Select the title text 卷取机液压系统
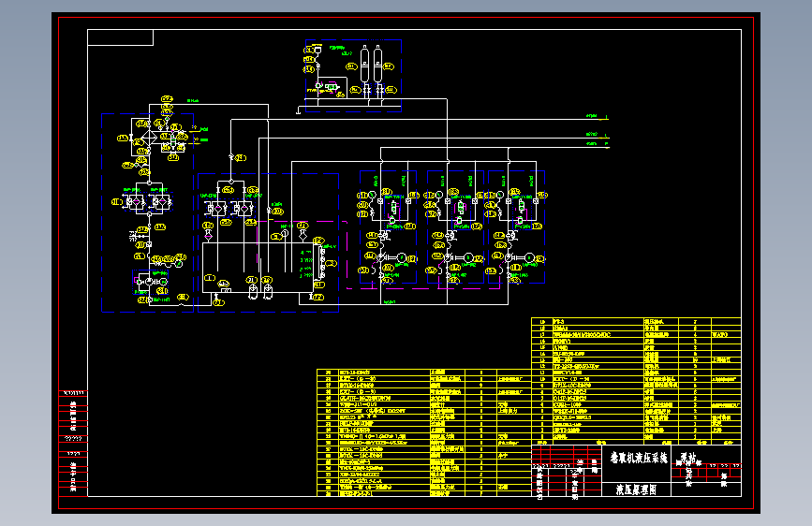 (638, 458)
